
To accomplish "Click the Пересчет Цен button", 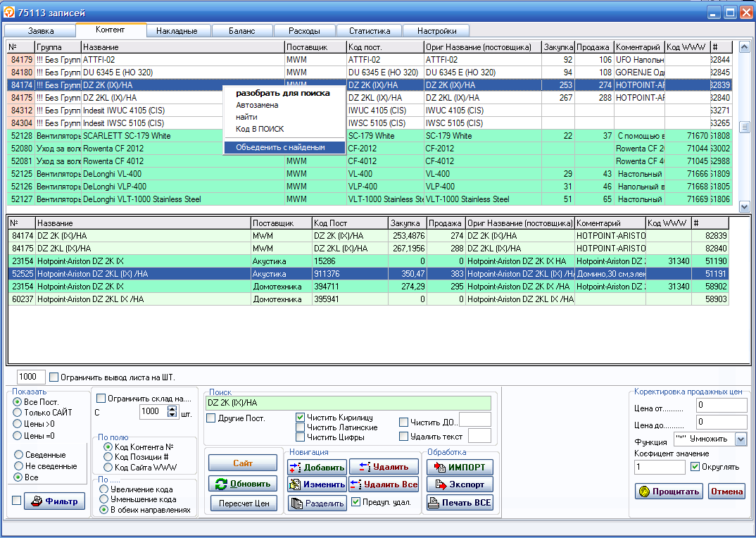I will coord(243,503).
